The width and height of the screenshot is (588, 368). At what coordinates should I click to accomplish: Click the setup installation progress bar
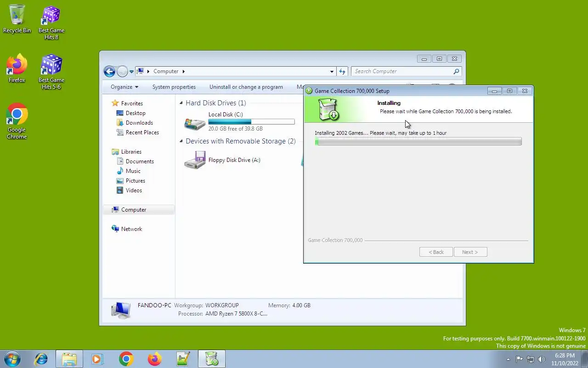(418, 142)
